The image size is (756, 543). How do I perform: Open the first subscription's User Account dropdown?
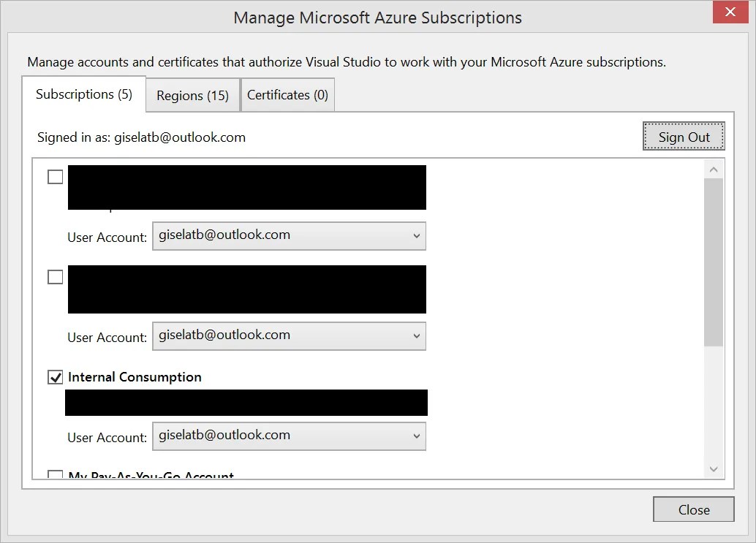coord(290,235)
